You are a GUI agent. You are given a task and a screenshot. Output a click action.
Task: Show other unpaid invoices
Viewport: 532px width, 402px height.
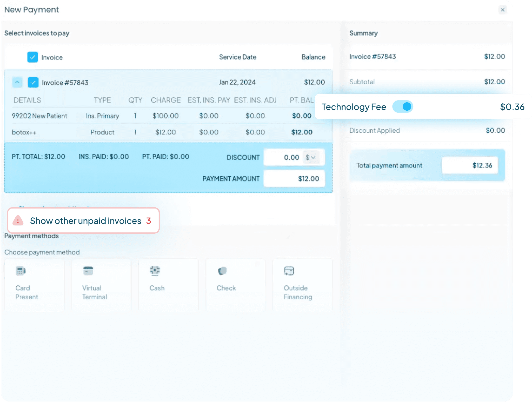86,221
